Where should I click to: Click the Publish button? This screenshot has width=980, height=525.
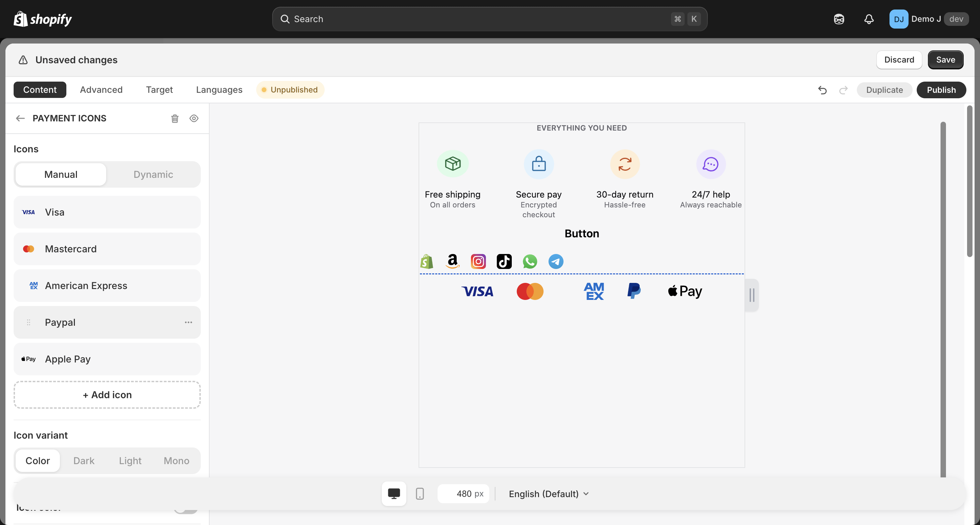941,90
